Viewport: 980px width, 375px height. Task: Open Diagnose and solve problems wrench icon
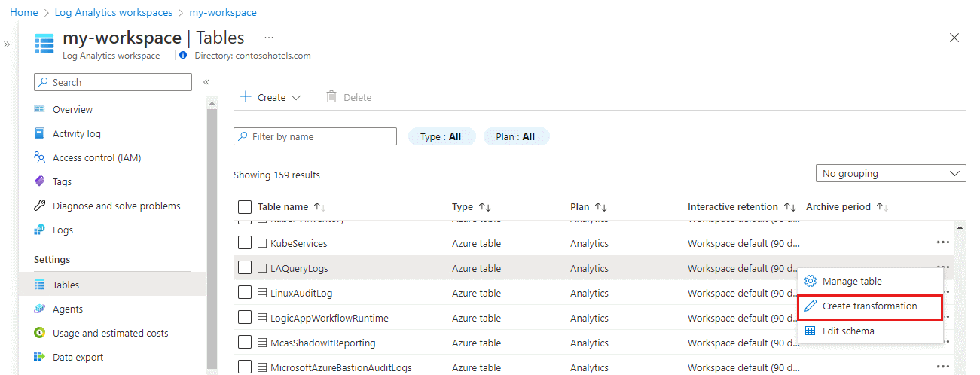[40, 206]
